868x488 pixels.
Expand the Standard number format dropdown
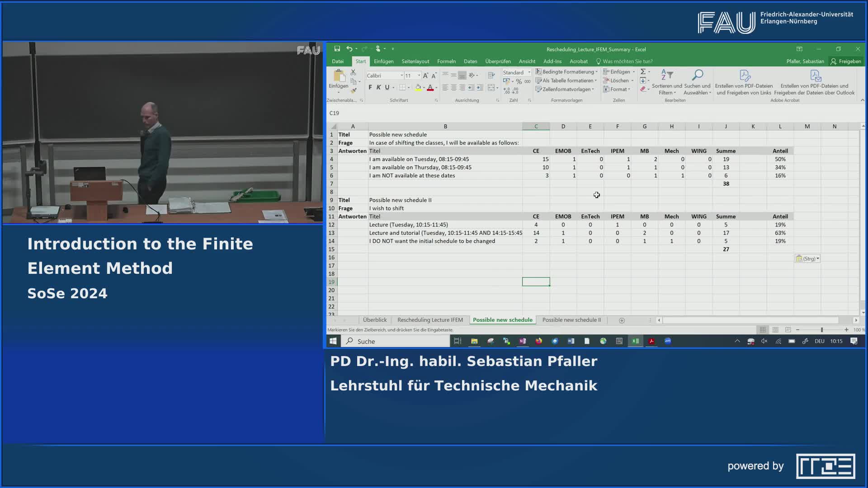[x=529, y=72]
